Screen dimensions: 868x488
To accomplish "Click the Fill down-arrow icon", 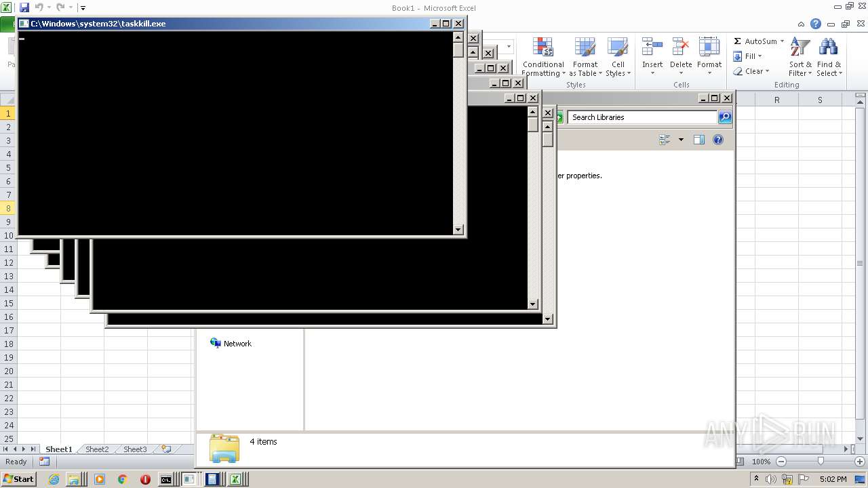I will pos(737,56).
